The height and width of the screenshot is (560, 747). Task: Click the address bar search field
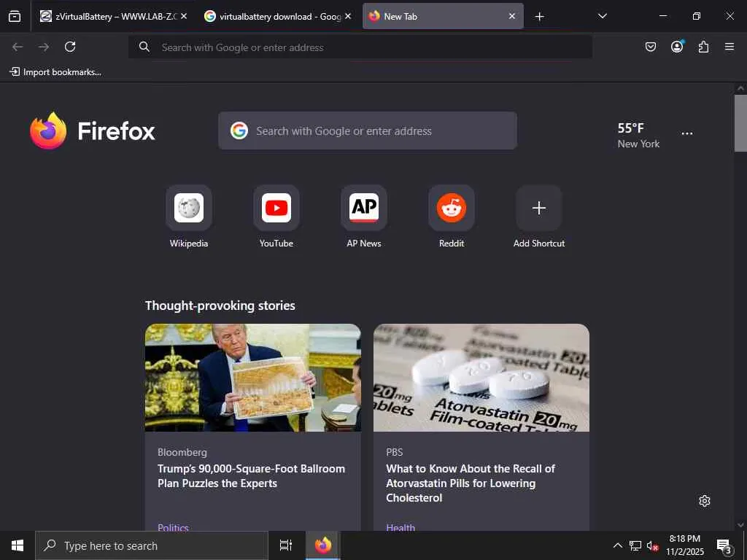[x=360, y=47]
